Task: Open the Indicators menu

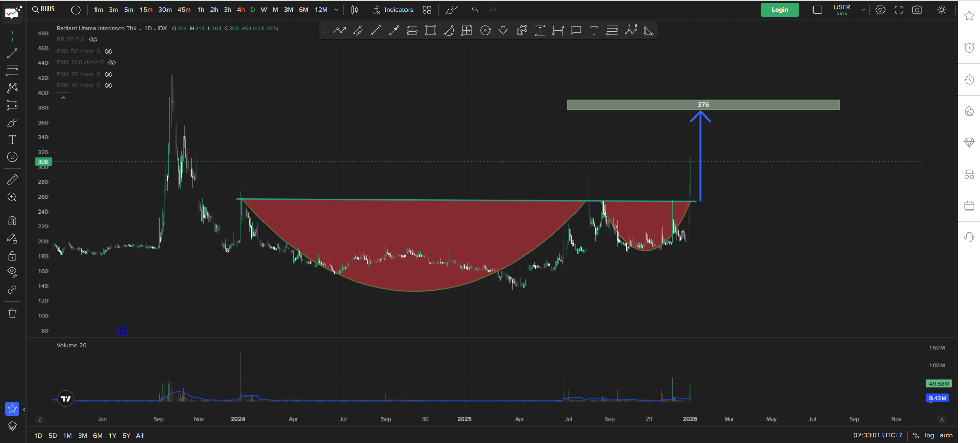Action: (x=393, y=10)
